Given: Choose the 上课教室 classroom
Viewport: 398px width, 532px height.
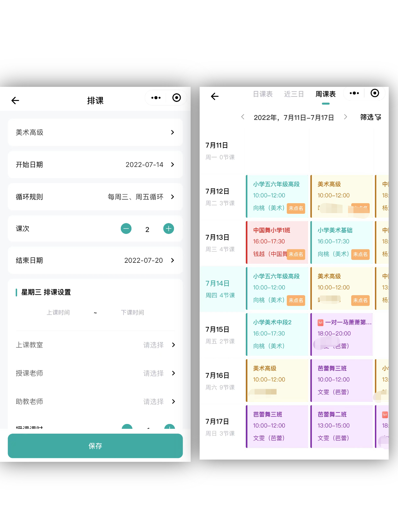Looking at the screenshot, I should click(95, 345).
